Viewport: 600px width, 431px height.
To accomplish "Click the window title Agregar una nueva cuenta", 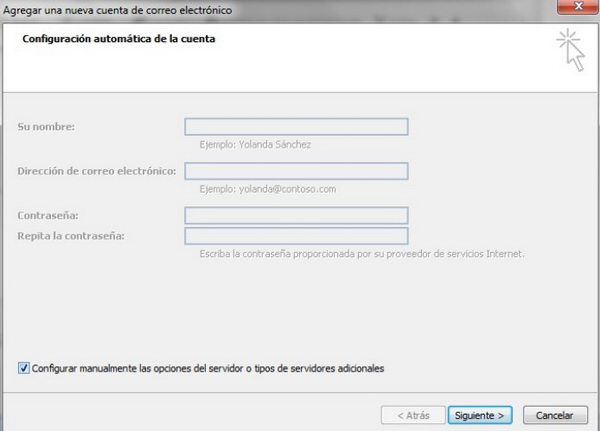I will click(x=117, y=10).
